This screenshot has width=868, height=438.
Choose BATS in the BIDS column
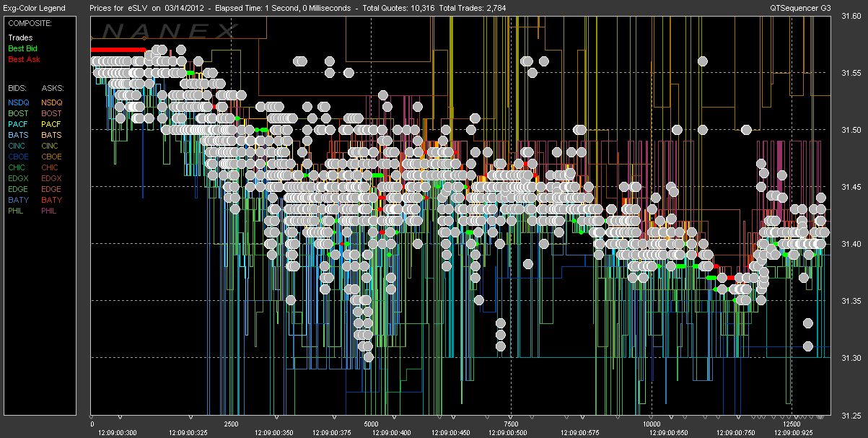coord(18,135)
